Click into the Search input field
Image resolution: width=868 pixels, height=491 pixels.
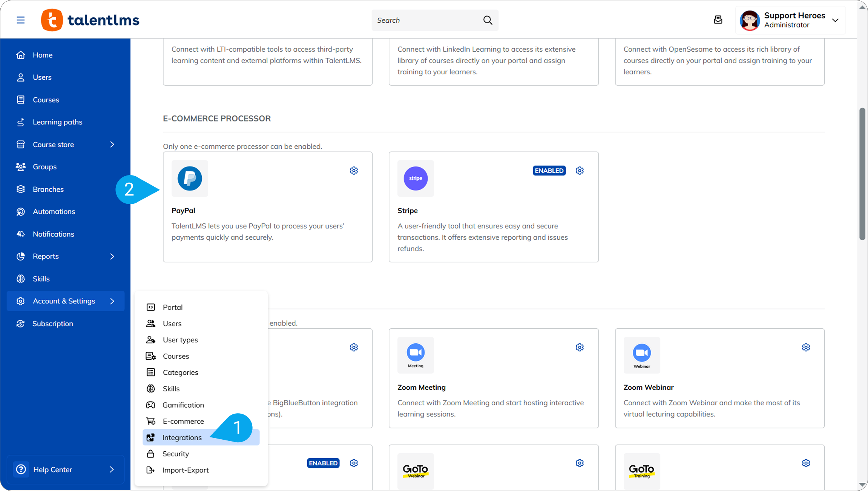tap(426, 20)
